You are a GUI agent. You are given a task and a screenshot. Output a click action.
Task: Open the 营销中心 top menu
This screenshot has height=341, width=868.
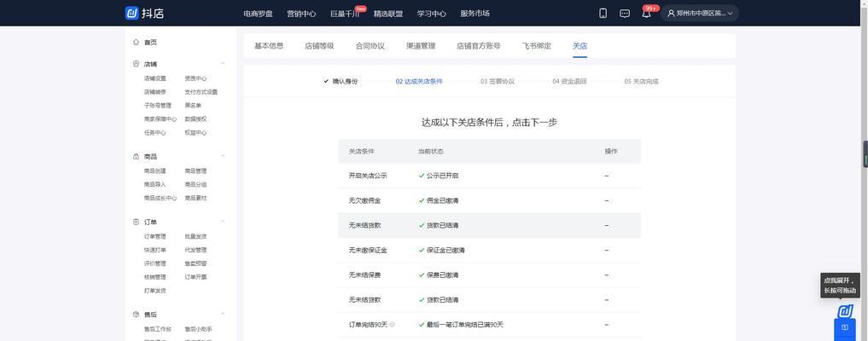(x=301, y=14)
